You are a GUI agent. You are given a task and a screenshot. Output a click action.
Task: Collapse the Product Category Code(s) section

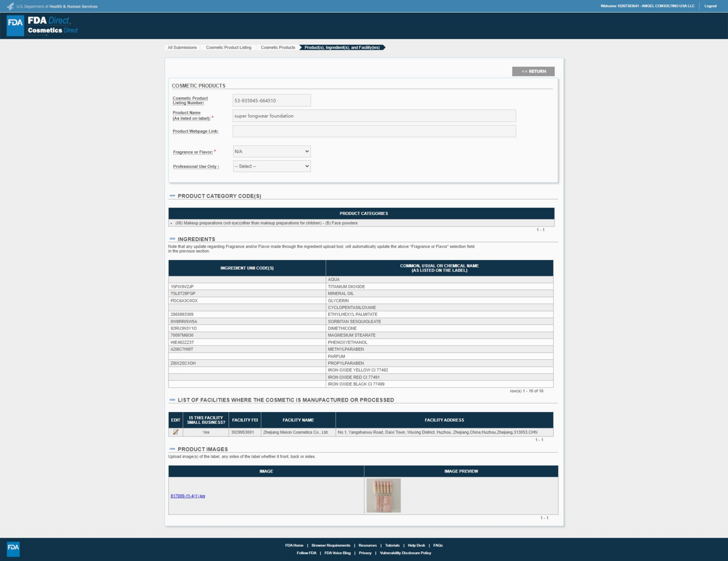pyautogui.click(x=172, y=196)
